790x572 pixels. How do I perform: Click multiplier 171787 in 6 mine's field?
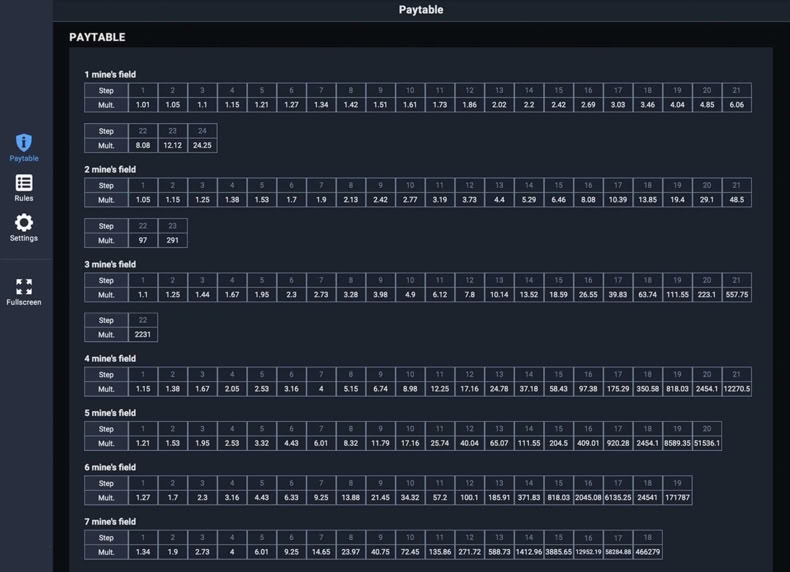(x=677, y=498)
